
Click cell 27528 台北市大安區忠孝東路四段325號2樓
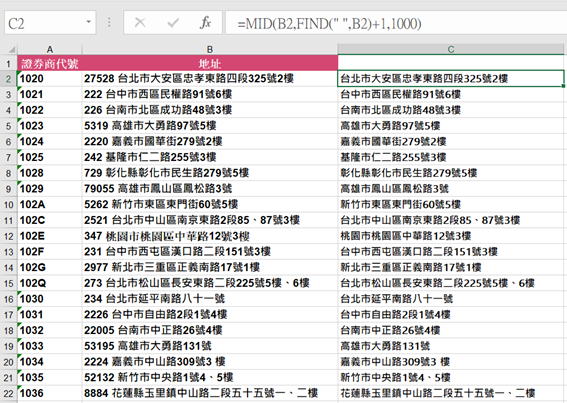(210, 79)
